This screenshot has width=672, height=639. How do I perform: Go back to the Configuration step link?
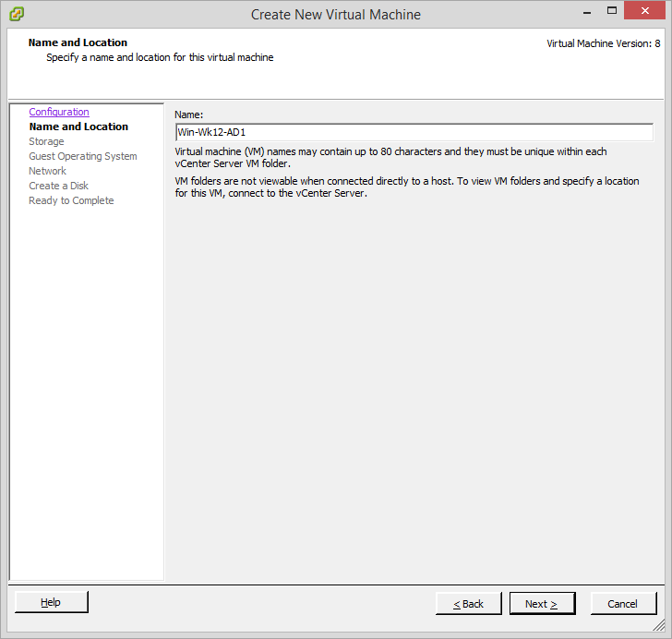59,112
